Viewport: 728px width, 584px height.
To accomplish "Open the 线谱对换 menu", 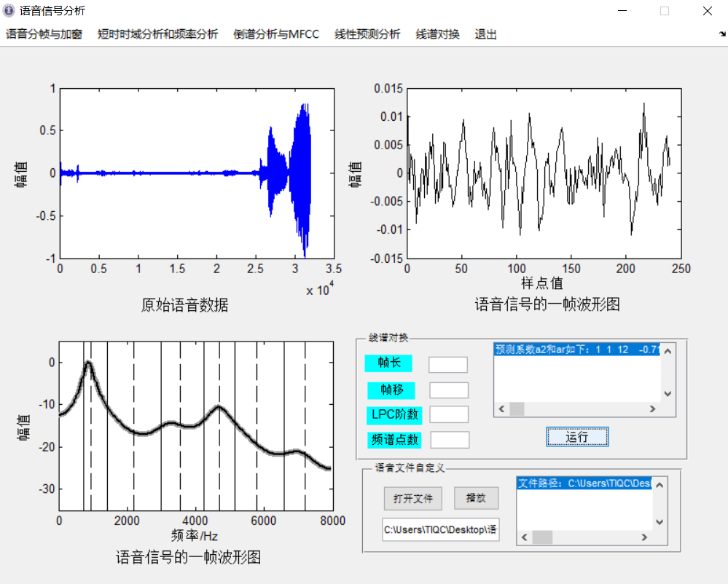I will click(x=437, y=34).
